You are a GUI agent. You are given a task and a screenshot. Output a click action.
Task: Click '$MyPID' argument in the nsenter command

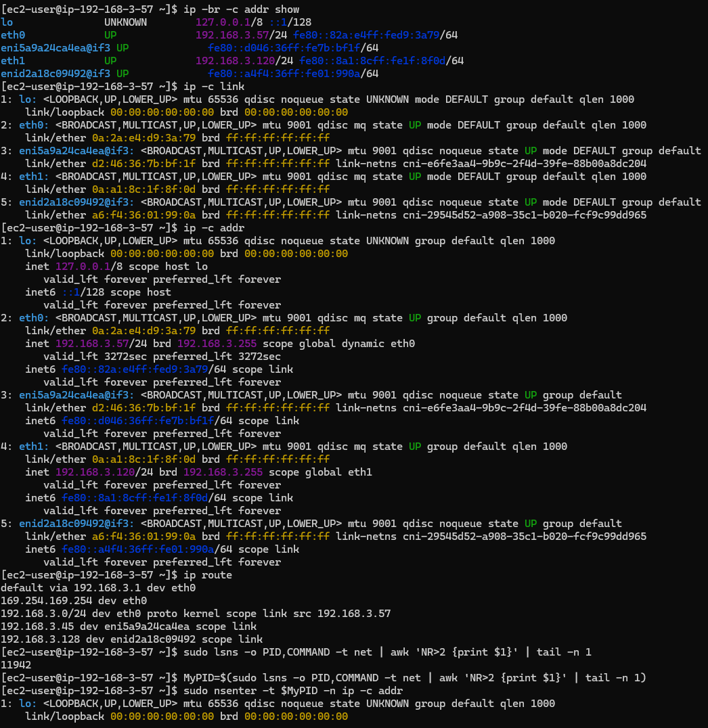click(x=299, y=691)
